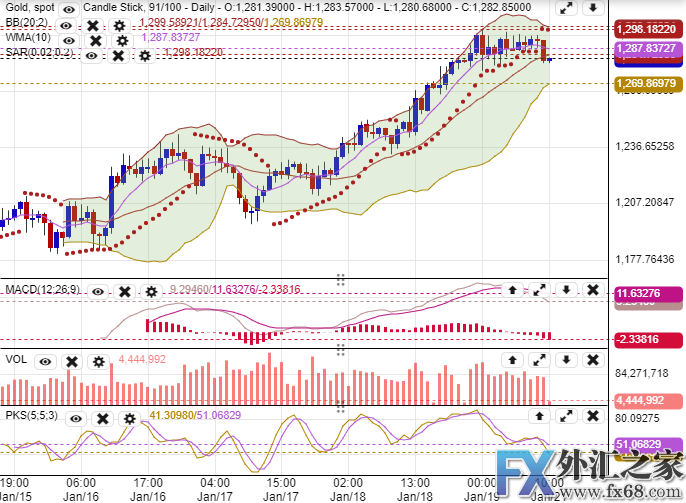Maximize the main chart with expand arrows
The width and height of the screenshot is (686, 503).
tap(565, 9)
